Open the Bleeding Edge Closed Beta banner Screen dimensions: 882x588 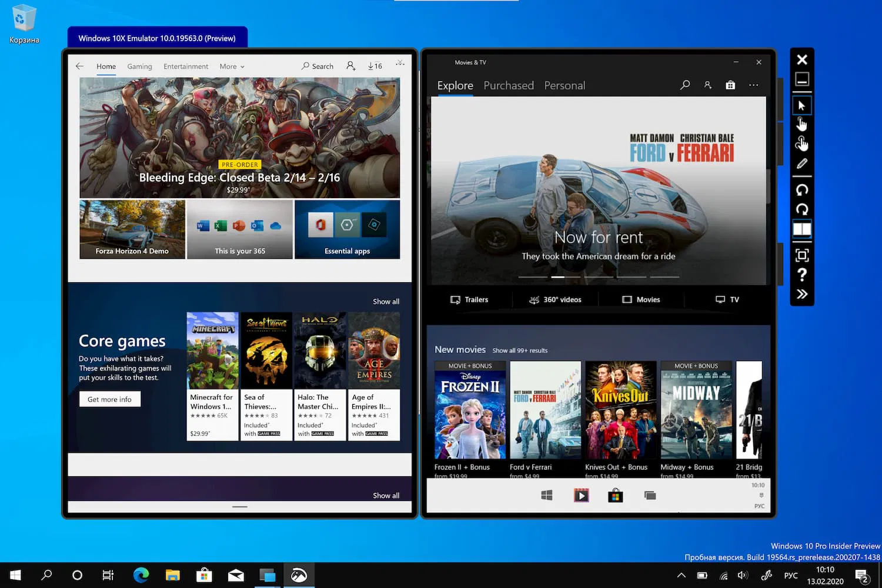(x=240, y=138)
